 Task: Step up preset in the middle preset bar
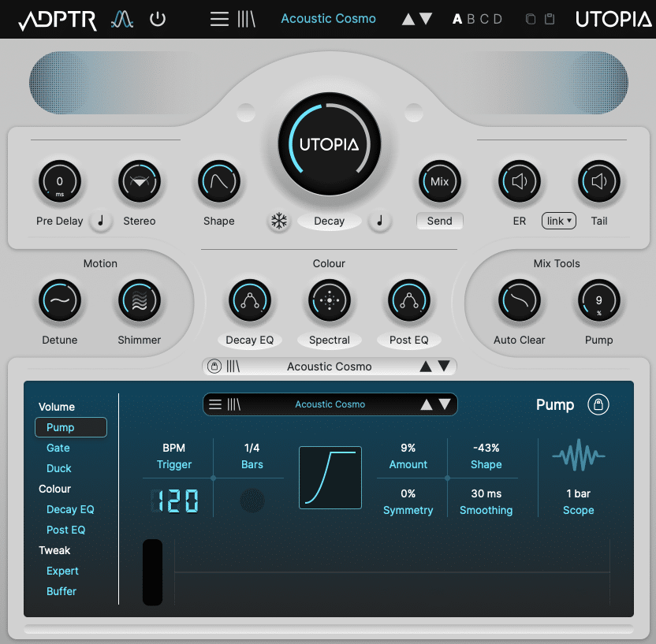[426, 367]
